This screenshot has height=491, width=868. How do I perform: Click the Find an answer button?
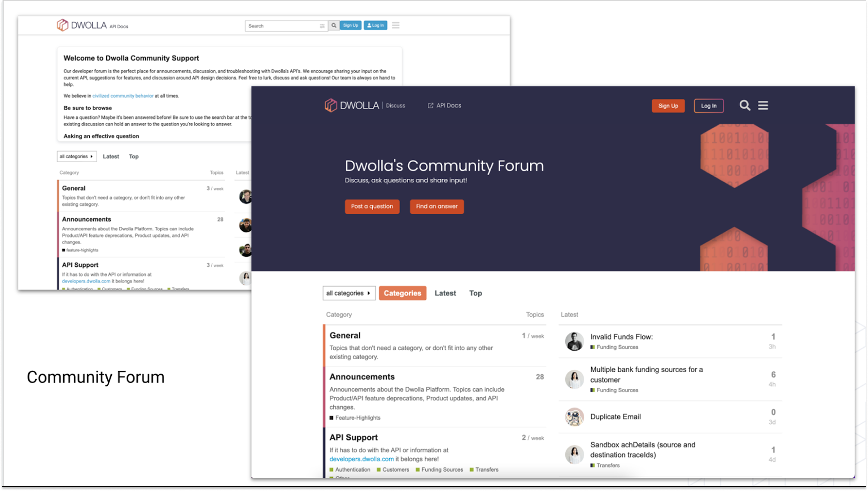coord(437,206)
